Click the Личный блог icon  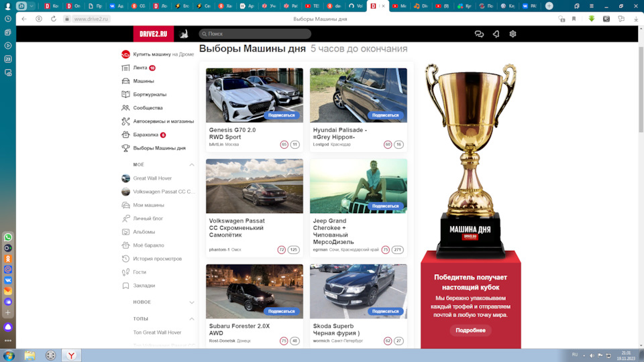tap(125, 219)
